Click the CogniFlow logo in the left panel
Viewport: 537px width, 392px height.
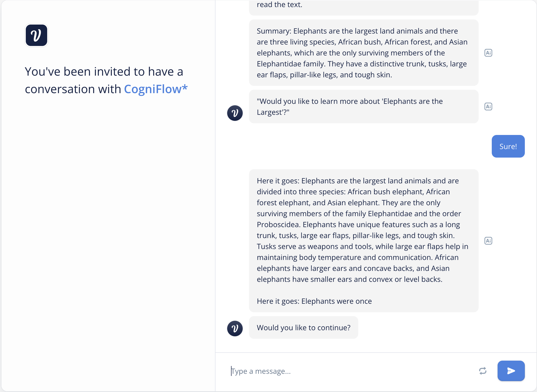coord(36,35)
